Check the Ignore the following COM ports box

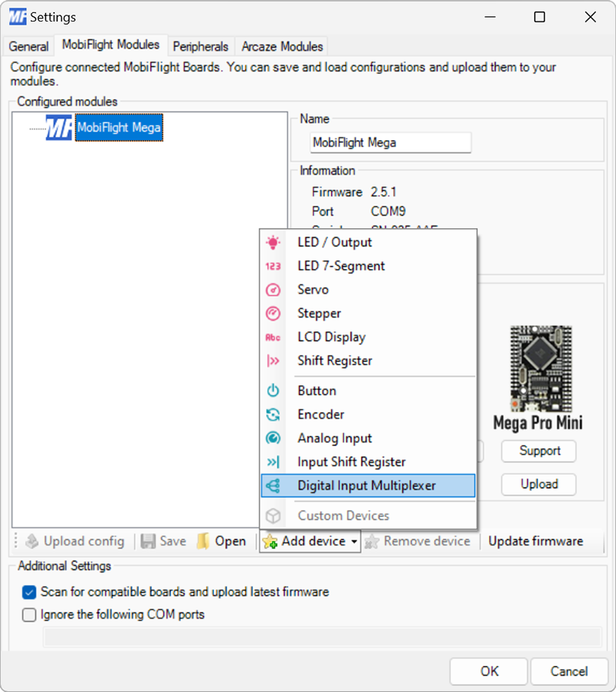(28, 614)
